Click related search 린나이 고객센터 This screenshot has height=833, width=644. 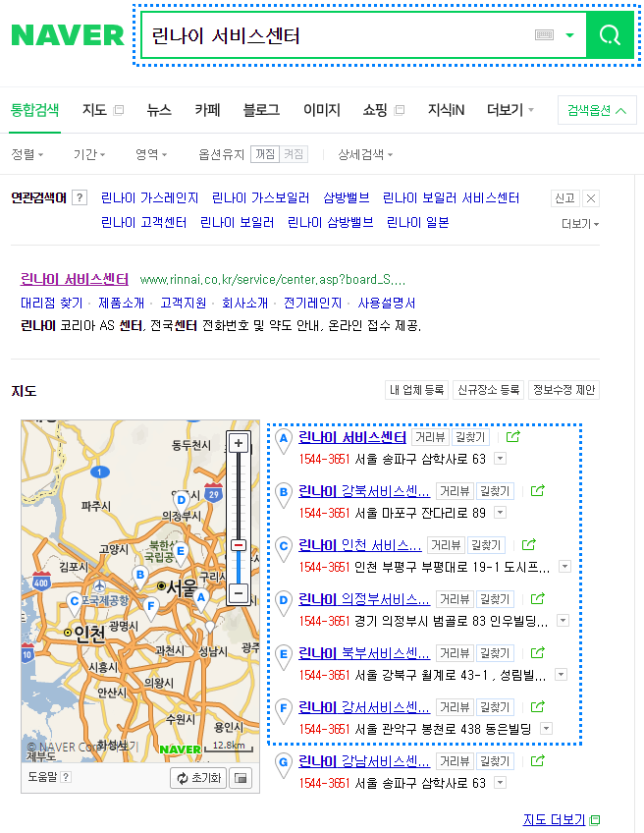tap(144, 222)
